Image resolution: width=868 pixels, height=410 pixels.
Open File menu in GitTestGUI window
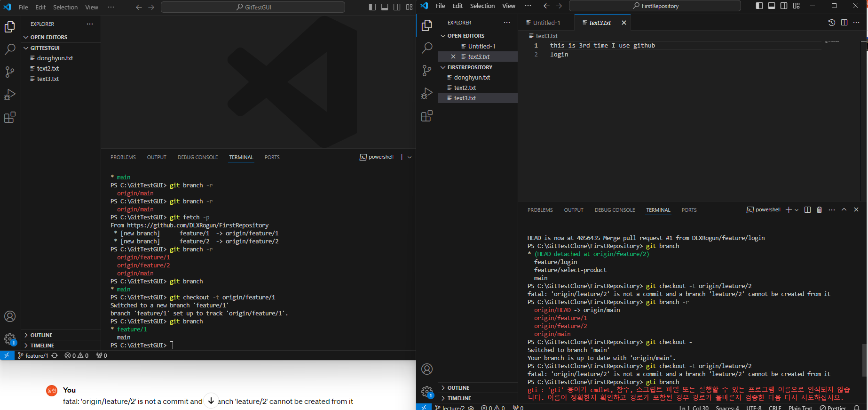click(23, 7)
